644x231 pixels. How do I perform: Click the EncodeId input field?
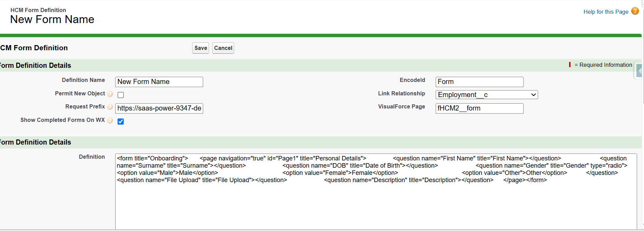click(479, 82)
